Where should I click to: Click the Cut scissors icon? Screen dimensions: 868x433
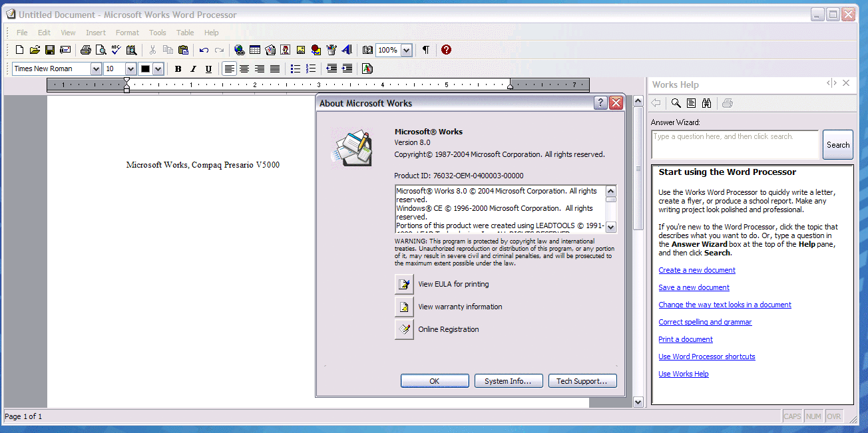tap(152, 50)
